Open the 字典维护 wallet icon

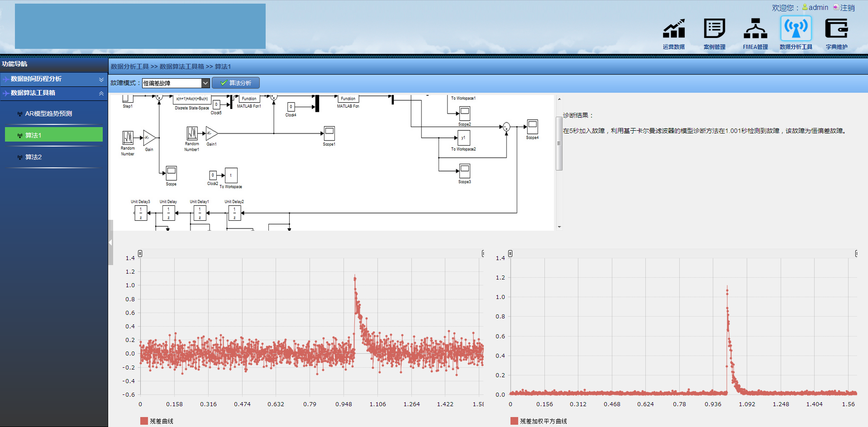tap(836, 29)
